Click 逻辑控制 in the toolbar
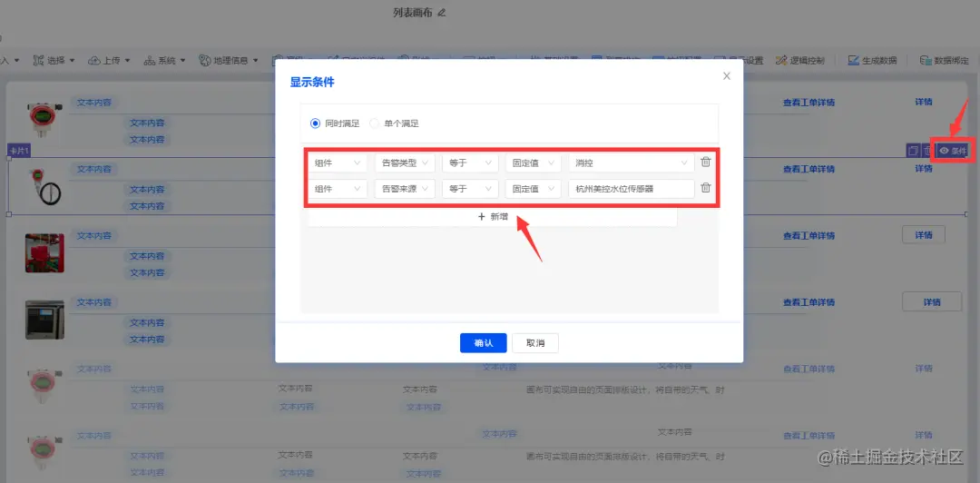Viewport: 980px width, 483px height. (x=800, y=61)
